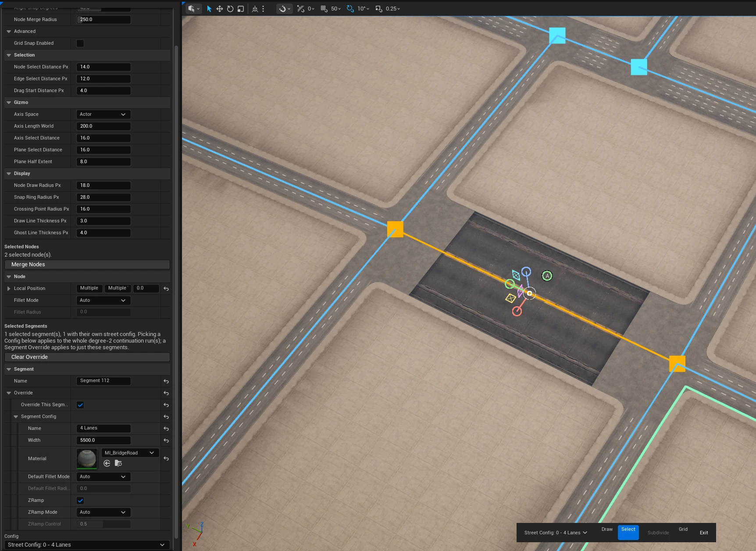Reset the Material row to default
The image size is (756, 551).
click(x=166, y=458)
